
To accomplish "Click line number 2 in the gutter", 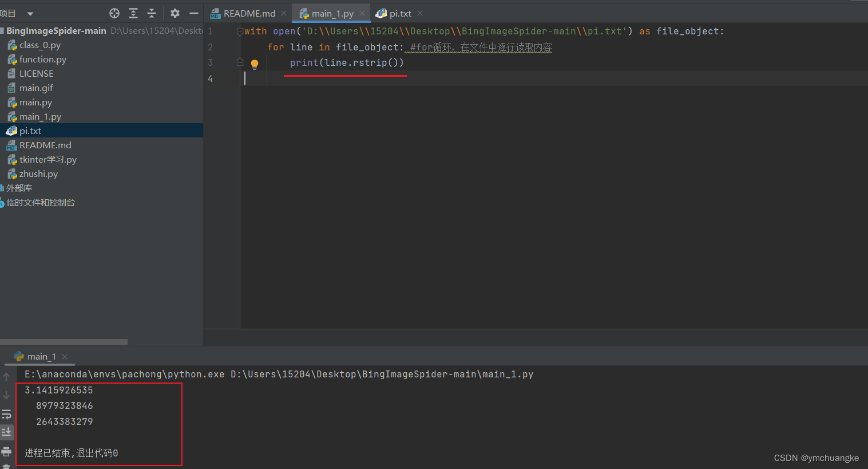I will [x=210, y=47].
